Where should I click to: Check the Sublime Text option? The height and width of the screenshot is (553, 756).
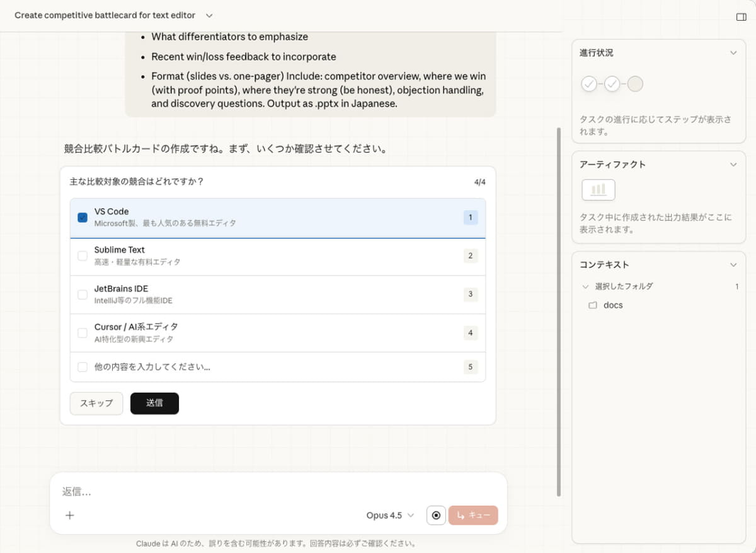coord(83,256)
